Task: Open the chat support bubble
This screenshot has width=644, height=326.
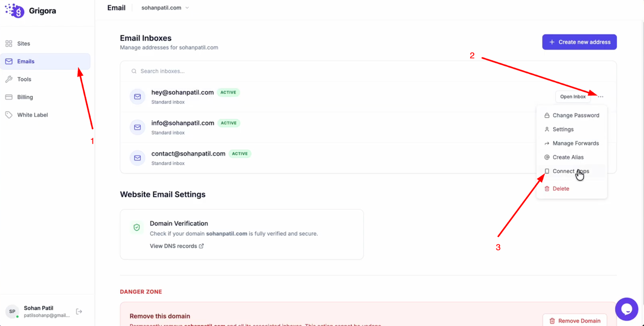Action: pos(626,309)
